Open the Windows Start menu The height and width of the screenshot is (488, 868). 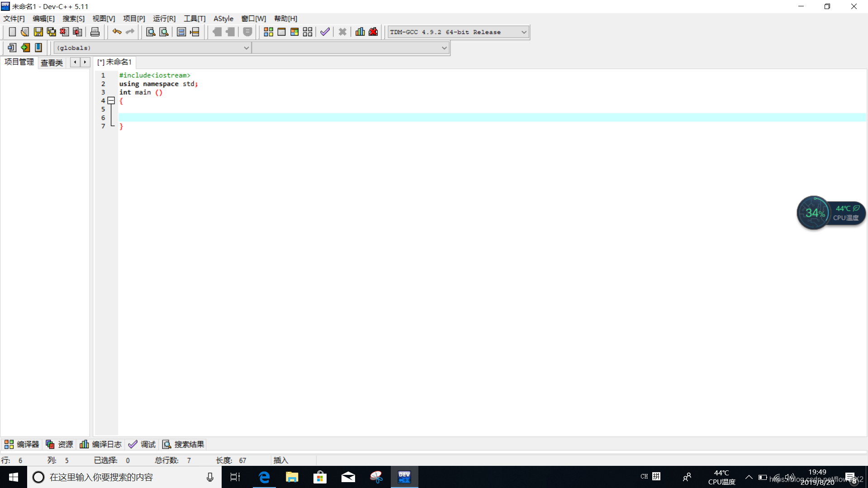point(14,477)
